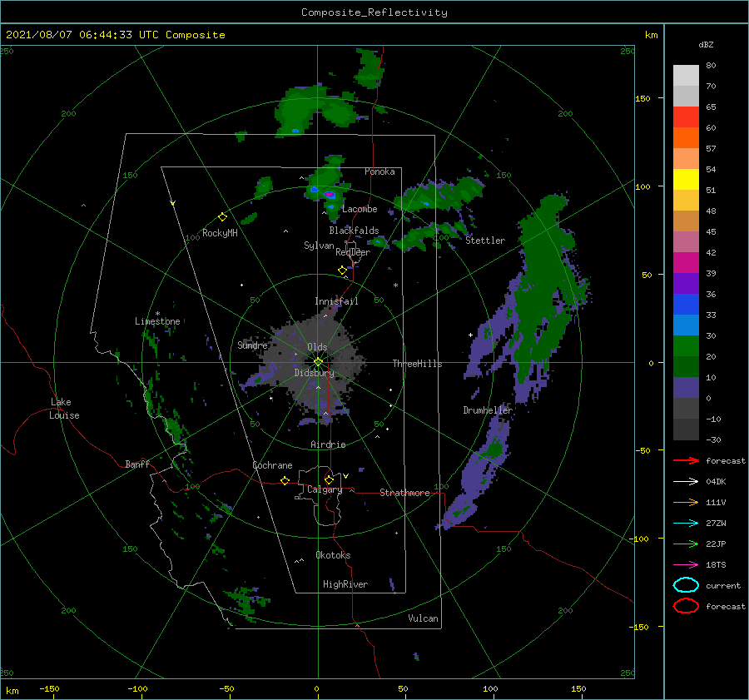
Task: Select the slate violet 0-10 dBZ swatch
Action: pos(686,388)
